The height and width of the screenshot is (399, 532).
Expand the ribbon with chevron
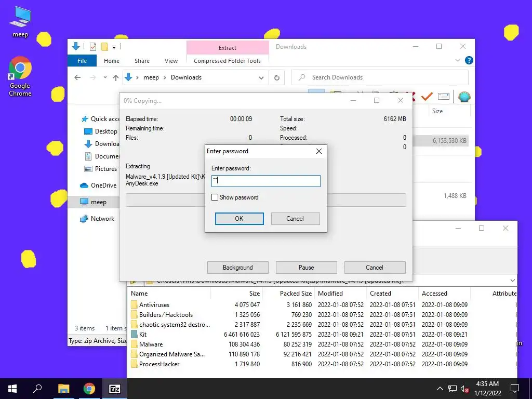pos(457,60)
